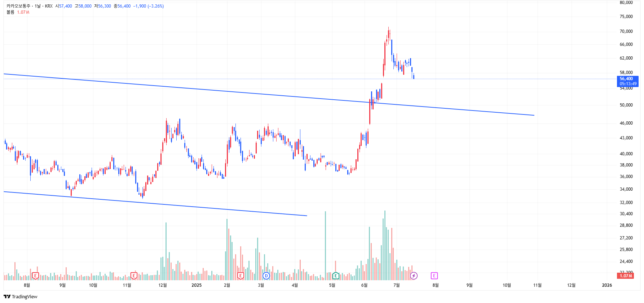This screenshot has height=303, width=644.
Task: Select the 볼륨 indicator legend label
Action: 10,12
